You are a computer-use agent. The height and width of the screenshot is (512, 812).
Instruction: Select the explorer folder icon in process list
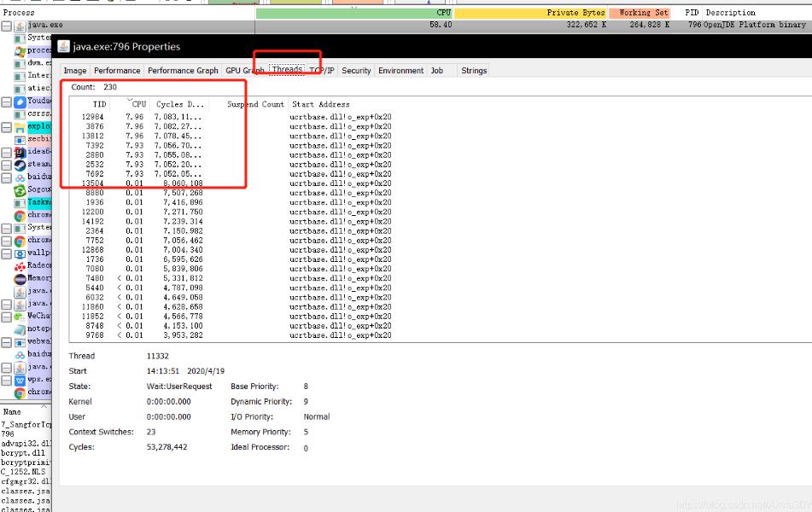(x=20, y=127)
